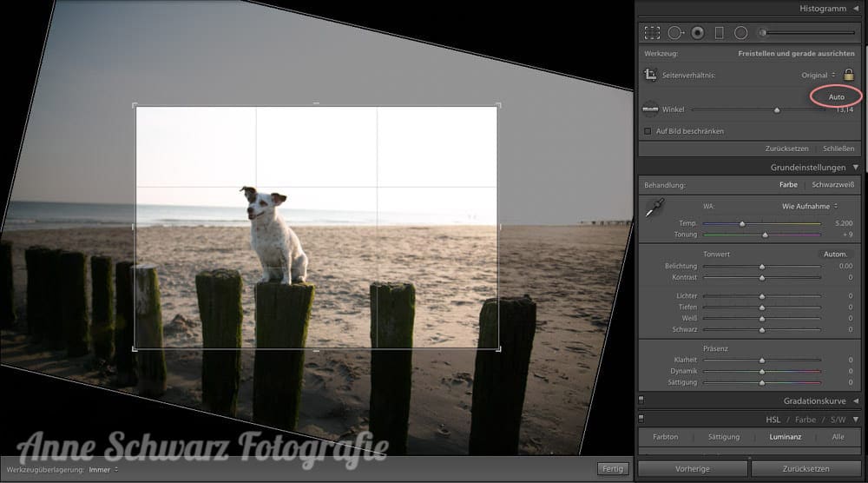Click Autom. tone button

[x=835, y=255]
